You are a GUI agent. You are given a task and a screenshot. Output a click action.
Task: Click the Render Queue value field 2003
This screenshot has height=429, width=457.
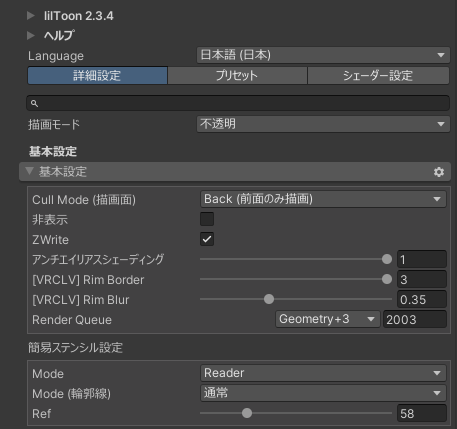click(x=415, y=319)
